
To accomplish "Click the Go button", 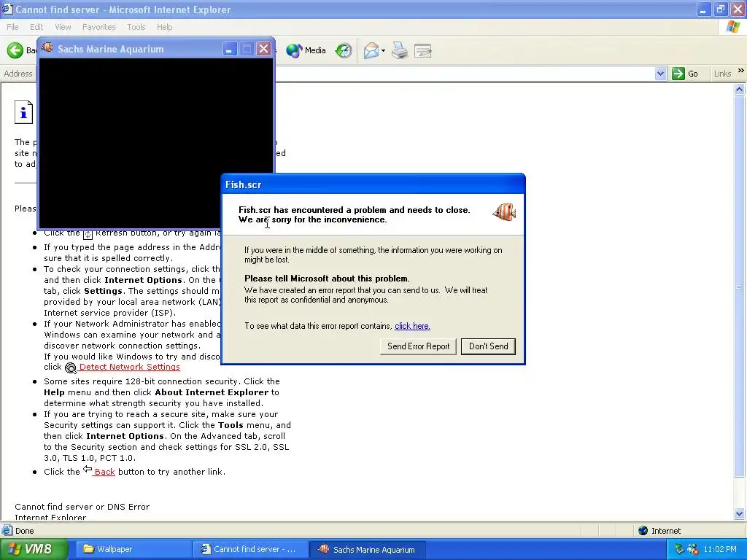I will pos(685,74).
